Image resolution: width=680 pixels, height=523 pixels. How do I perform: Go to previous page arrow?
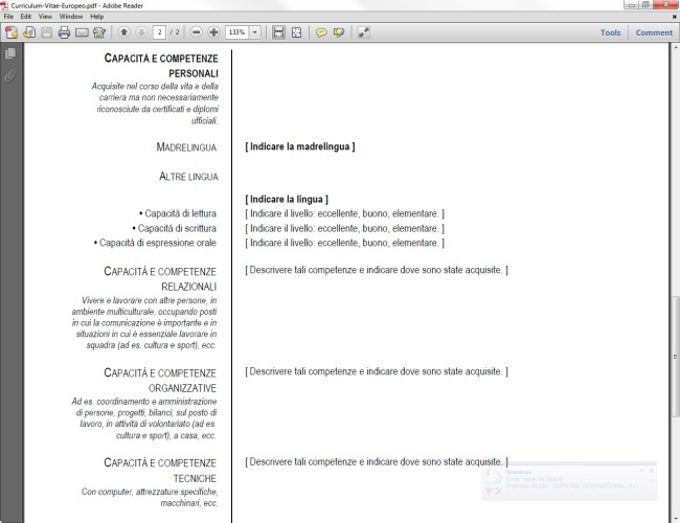pos(124,32)
